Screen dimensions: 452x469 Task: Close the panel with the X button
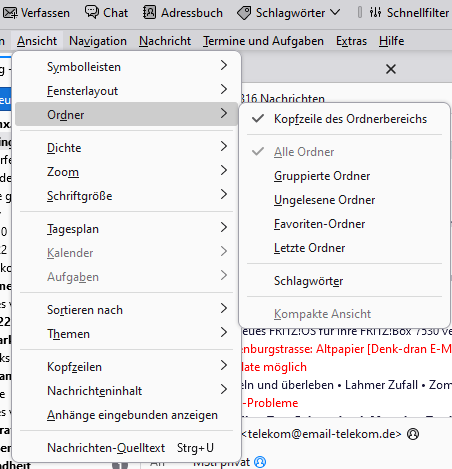tap(391, 69)
